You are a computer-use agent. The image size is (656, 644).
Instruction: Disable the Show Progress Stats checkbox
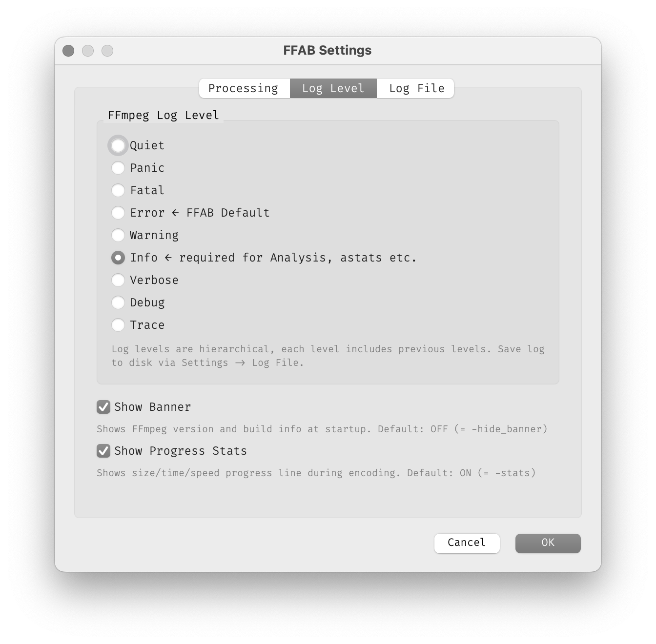coord(103,451)
